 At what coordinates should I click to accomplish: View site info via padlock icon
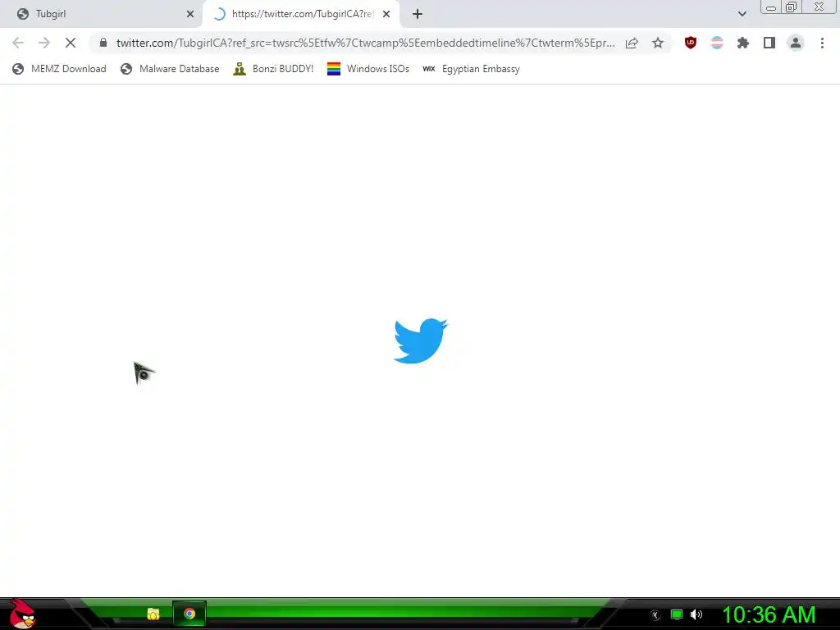103,43
